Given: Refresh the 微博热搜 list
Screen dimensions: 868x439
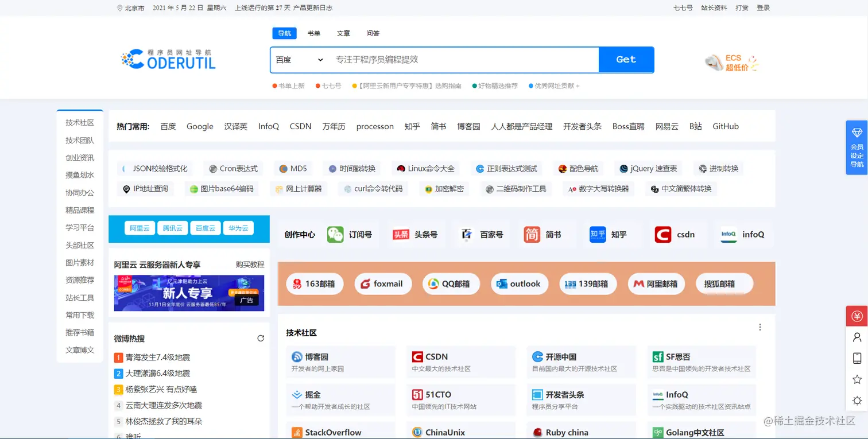Looking at the screenshot, I should 261,339.
